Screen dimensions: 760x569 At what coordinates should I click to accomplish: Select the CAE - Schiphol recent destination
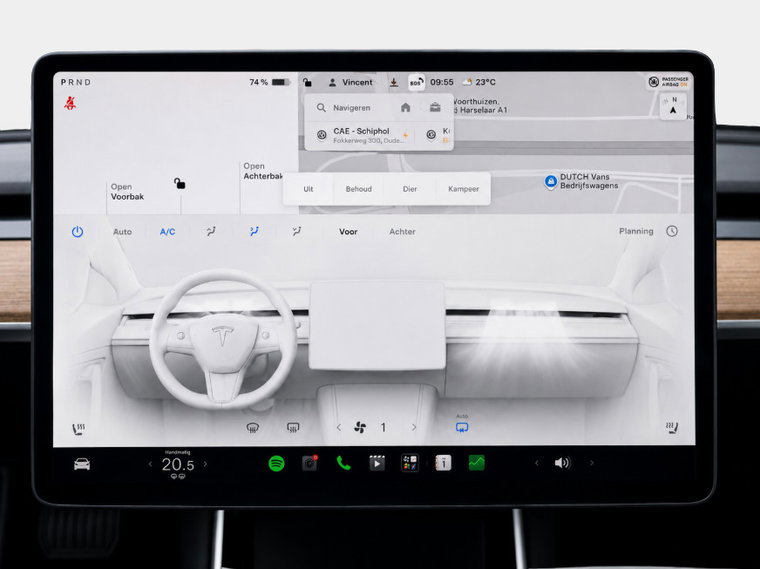tap(364, 135)
